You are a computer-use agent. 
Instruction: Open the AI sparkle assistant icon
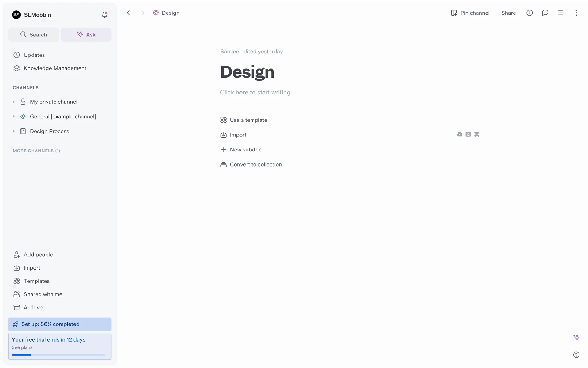click(x=576, y=337)
